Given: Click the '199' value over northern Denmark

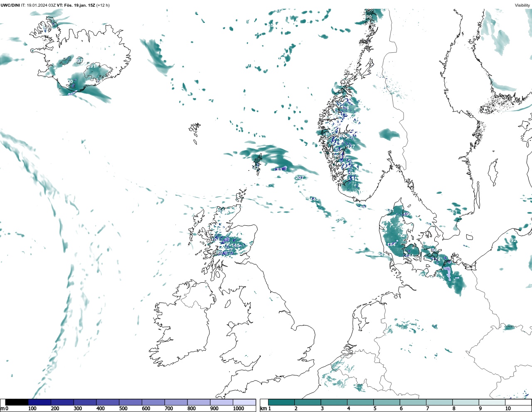Looking at the screenshot, I should (x=407, y=215).
